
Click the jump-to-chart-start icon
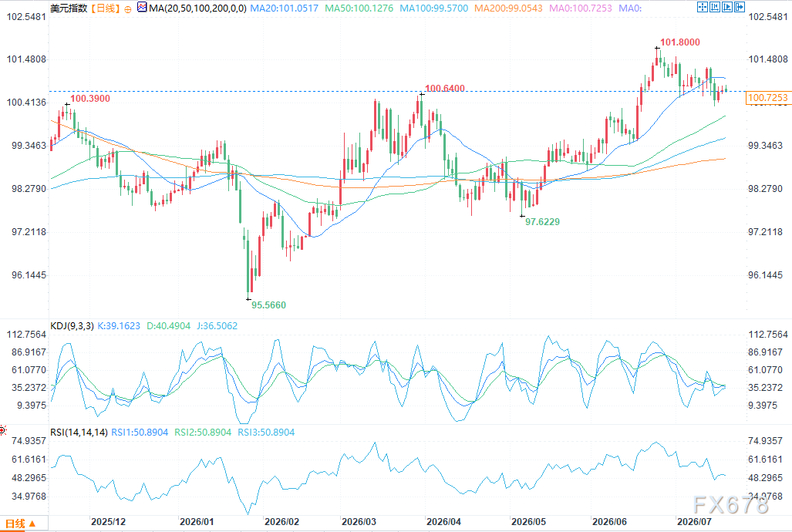coord(715,7)
